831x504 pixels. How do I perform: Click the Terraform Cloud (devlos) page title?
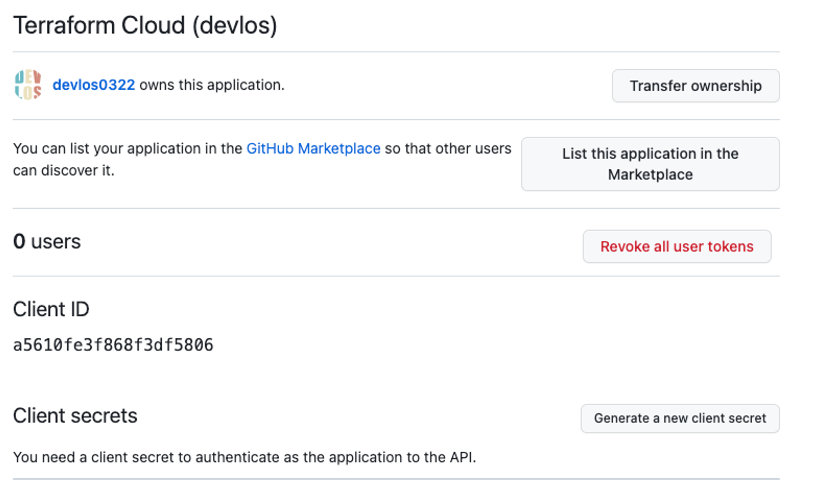145,25
